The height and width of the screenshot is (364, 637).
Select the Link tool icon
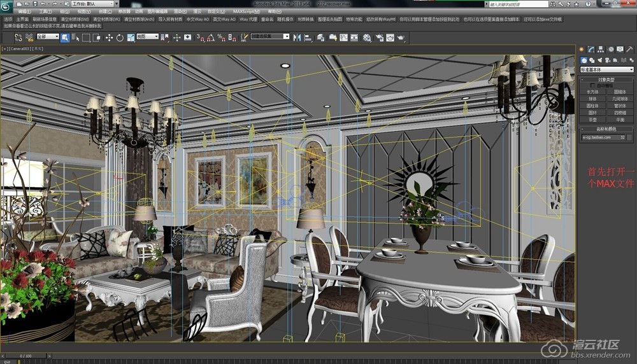point(18,38)
